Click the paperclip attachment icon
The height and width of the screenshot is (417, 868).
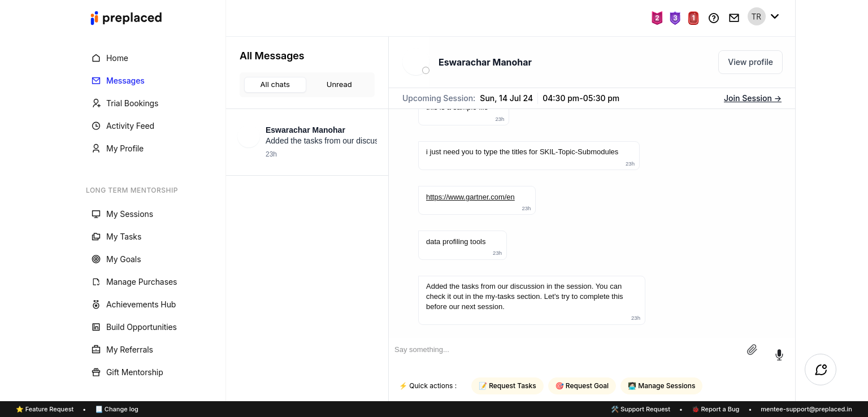(x=752, y=350)
